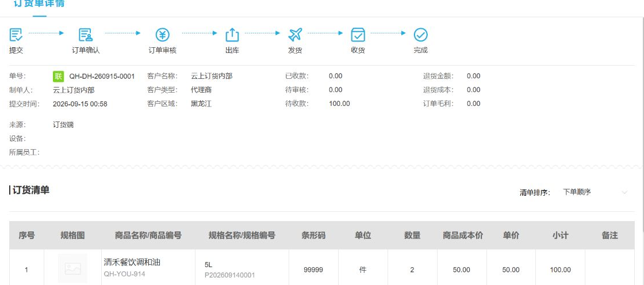Click product name 清禾餐饮调和油
Image resolution: width=644 pixels, height=285 pixels.
[132, 262]
